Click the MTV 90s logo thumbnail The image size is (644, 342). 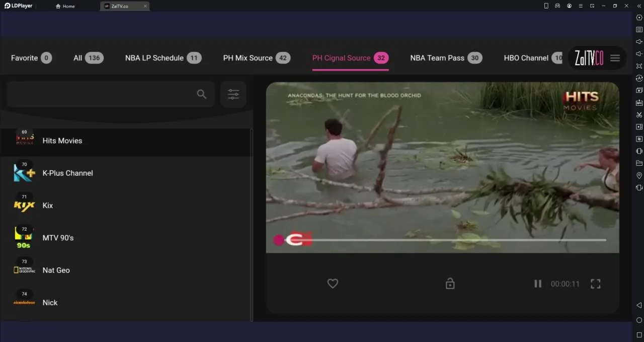[x=24, y=238]
